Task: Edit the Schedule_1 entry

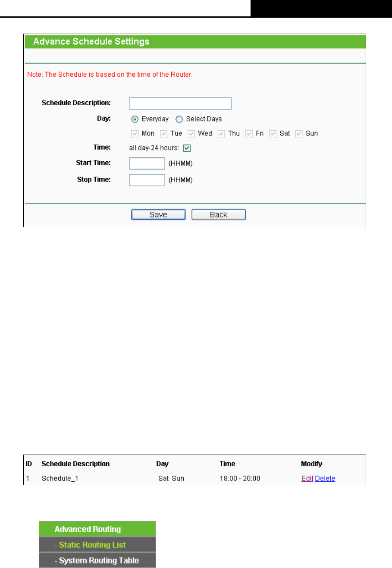Action: point(307,478)
